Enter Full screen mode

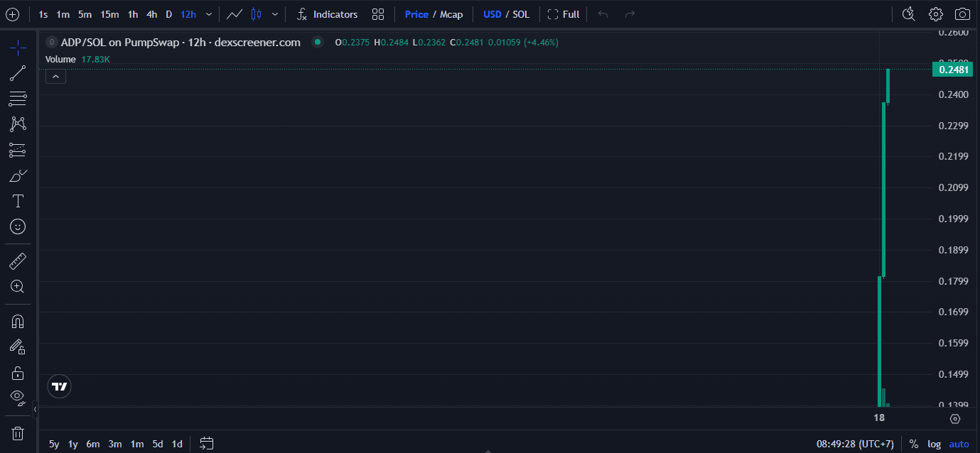(x=563, y=14)
